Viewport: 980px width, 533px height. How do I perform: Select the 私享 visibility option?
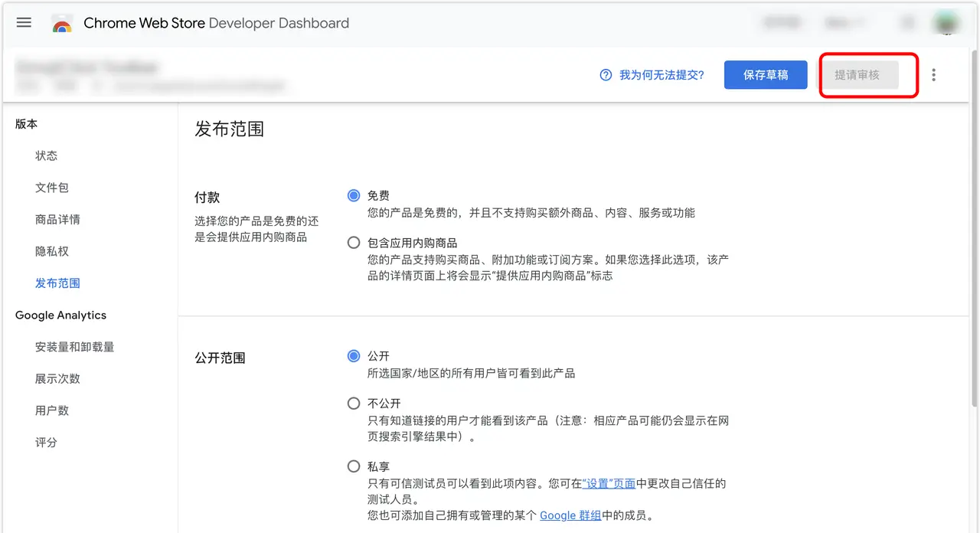pos(353,466)
